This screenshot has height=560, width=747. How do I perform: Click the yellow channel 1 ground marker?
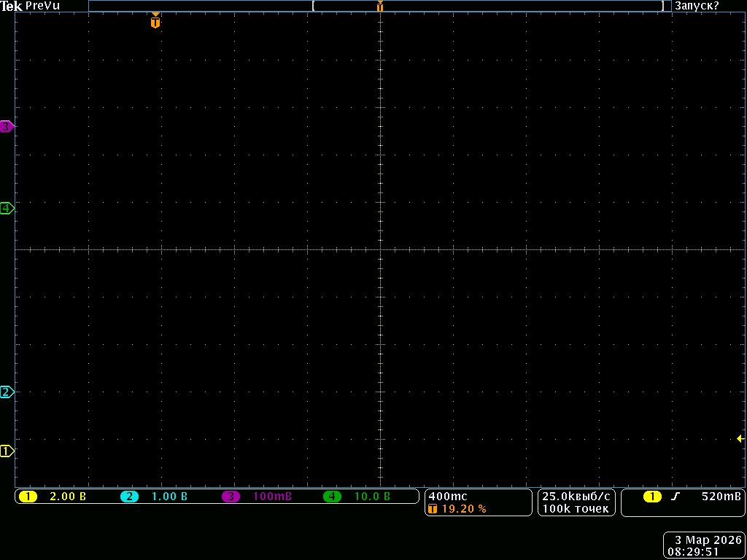[x=7, y=451]
